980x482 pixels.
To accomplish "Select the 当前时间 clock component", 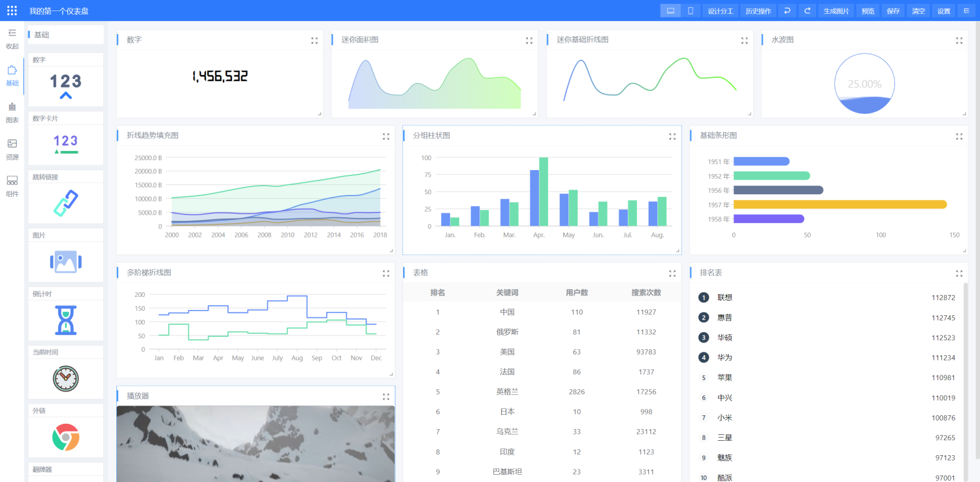I will pyautogui.click(x=65, y=379).
